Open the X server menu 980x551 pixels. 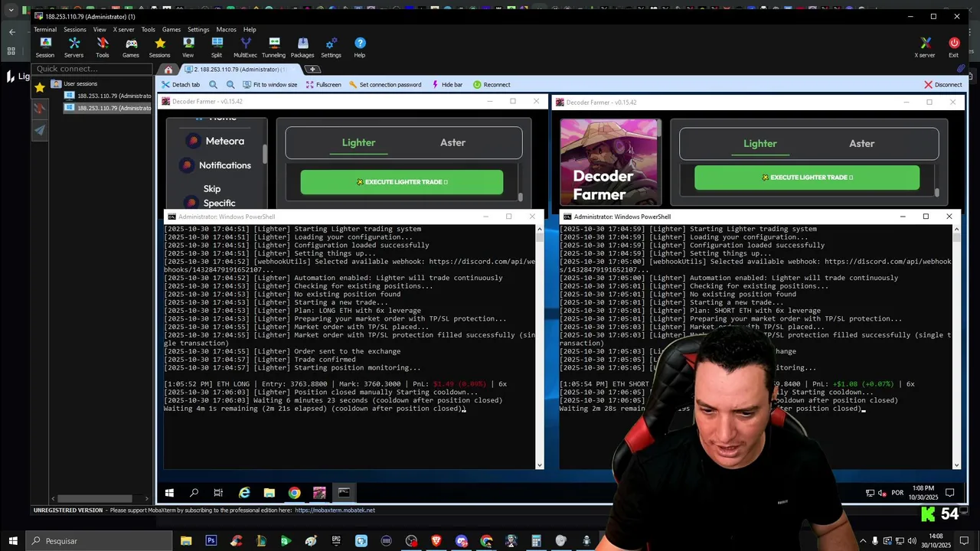[x=124, y=29]
